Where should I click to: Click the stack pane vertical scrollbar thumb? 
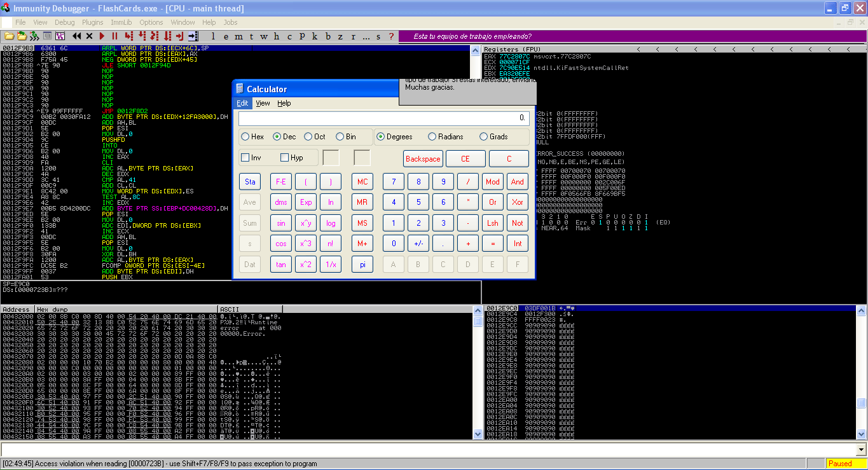coord(861,403)
